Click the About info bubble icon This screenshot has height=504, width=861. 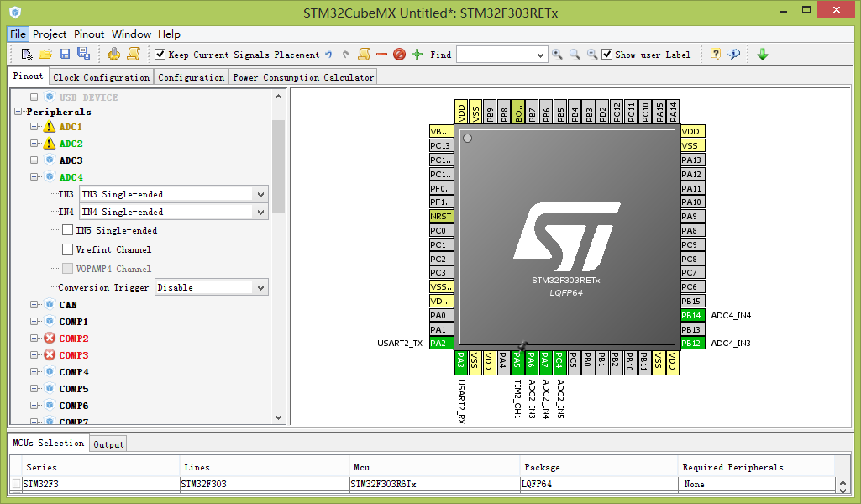coord(733,54)
